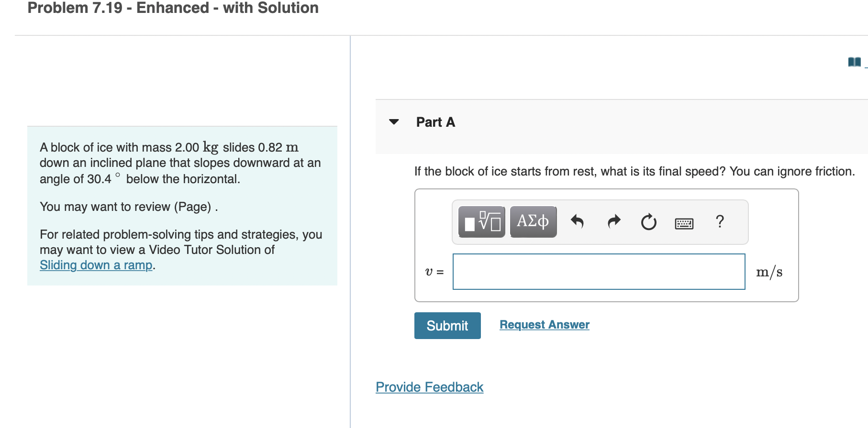
Task: Click inside the v = answer field
Action: (598, 271)
